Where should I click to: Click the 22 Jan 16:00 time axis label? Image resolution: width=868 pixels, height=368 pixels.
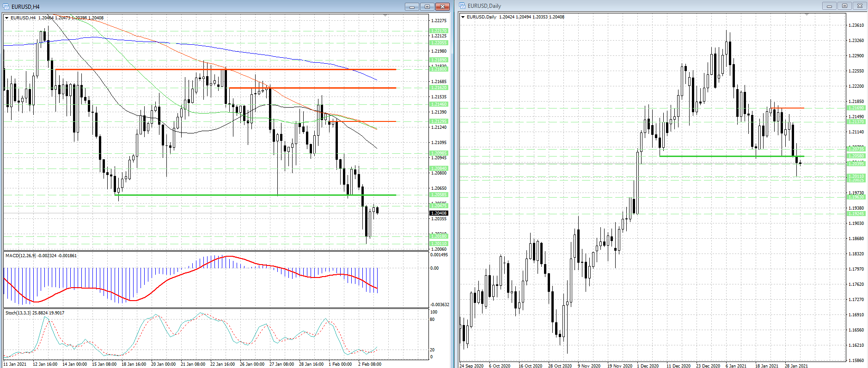coord(222,364)
